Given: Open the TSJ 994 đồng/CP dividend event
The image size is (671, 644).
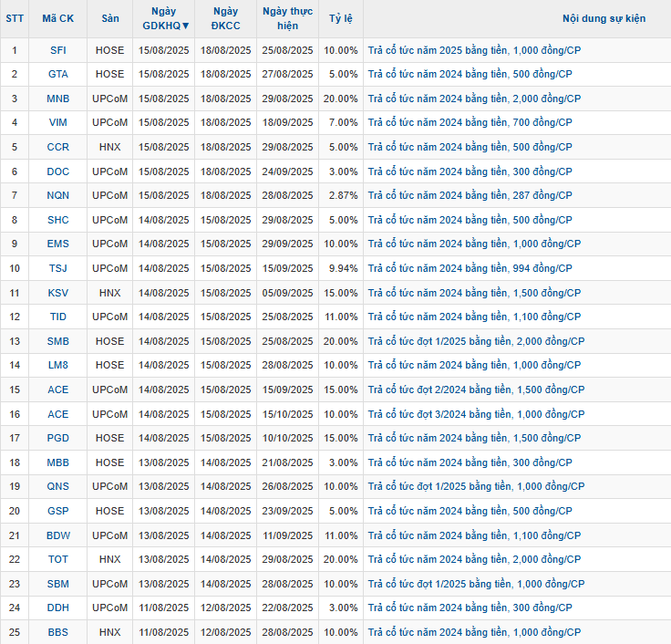Looking at the screenshot, I should [x=470, y=268].
